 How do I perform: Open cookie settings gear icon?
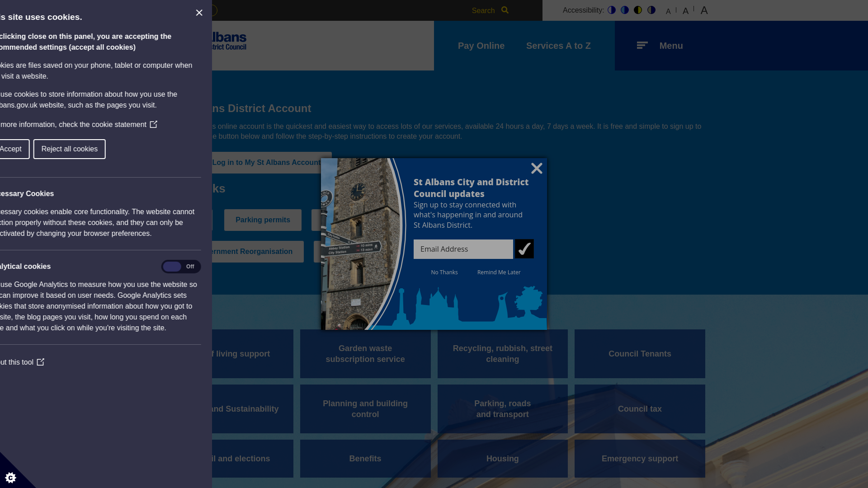tap(10, 478)
